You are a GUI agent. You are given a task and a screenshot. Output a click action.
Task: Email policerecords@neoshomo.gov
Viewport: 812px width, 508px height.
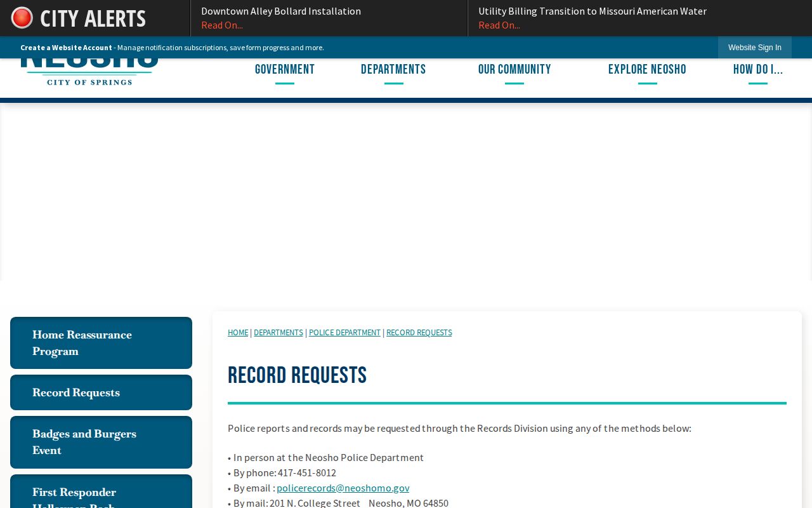point(343,488)
